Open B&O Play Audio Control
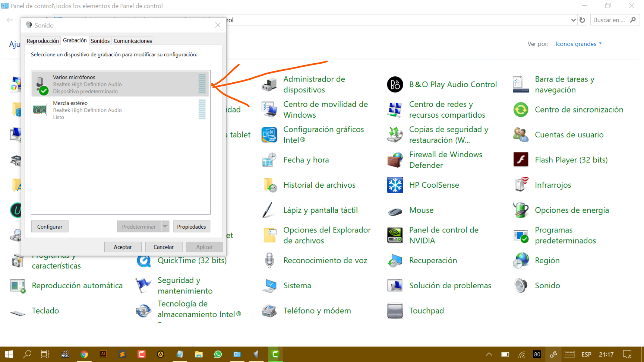Image resolution: width=644 pixels, height=362 pixels. point(395,84)
